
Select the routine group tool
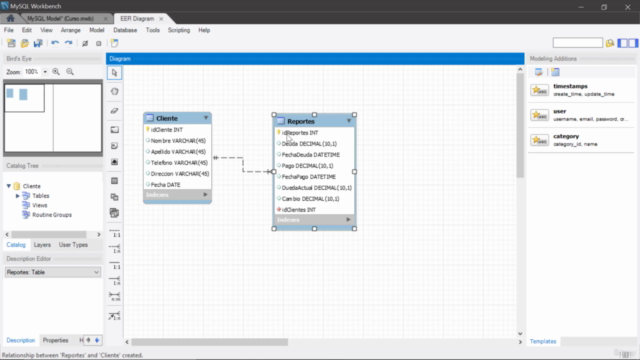(114, 213)
